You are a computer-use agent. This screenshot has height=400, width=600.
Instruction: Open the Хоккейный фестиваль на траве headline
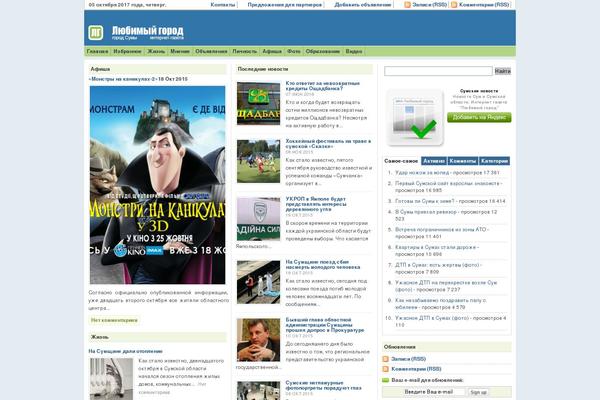tap(328, 144)
